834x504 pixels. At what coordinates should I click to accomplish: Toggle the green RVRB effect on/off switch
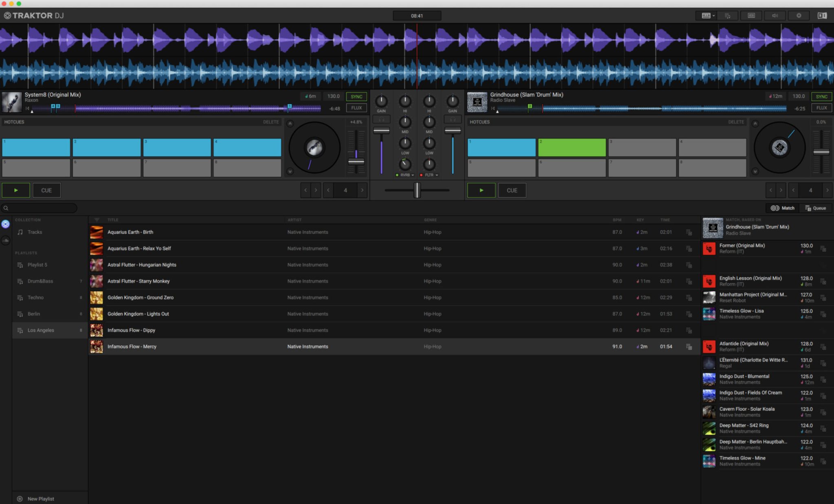pyautogui.click(x=397, y=175)
